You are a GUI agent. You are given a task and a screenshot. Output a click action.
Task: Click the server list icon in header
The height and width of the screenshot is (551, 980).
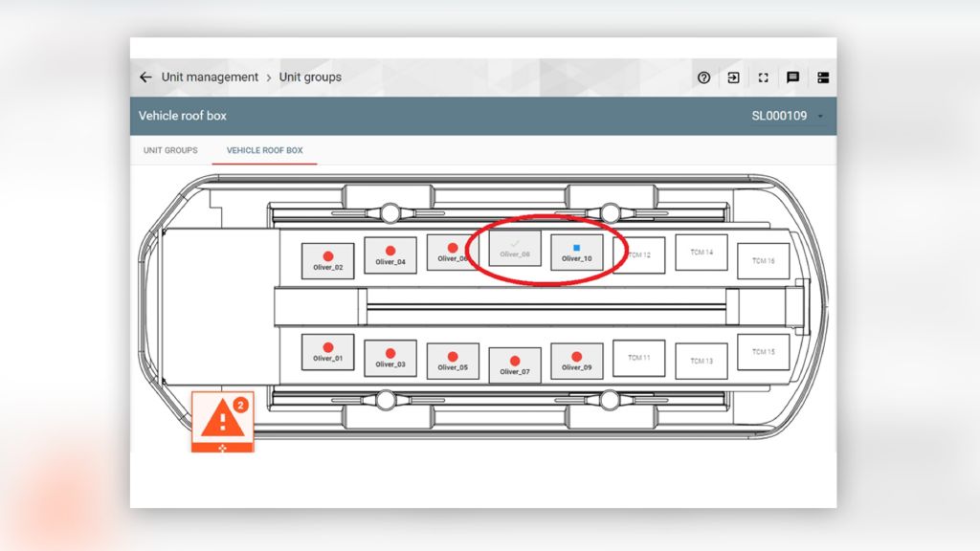[x=823, y=77]
